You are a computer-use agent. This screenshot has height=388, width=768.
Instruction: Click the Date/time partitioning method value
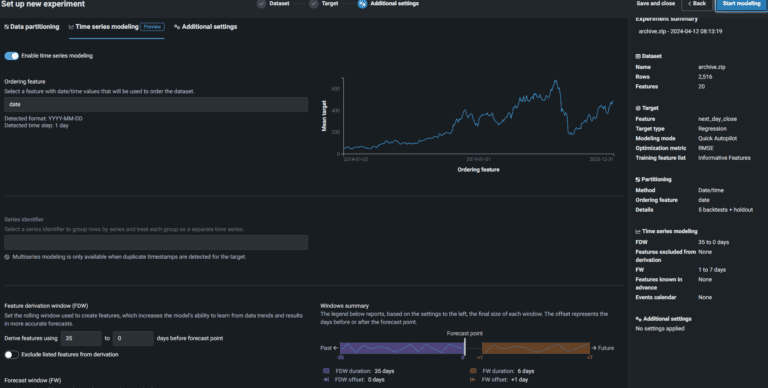coord(711,190)
